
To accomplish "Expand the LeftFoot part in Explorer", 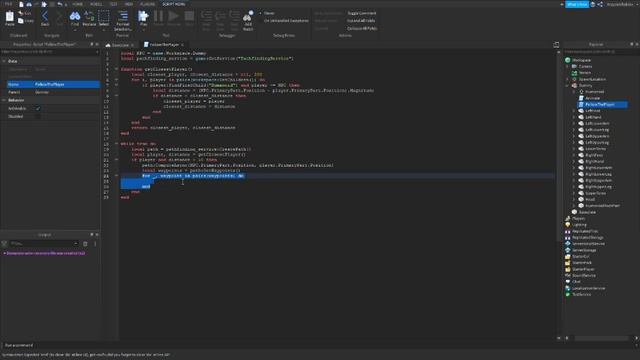I will pyautogui.click(x=573, y=111).
